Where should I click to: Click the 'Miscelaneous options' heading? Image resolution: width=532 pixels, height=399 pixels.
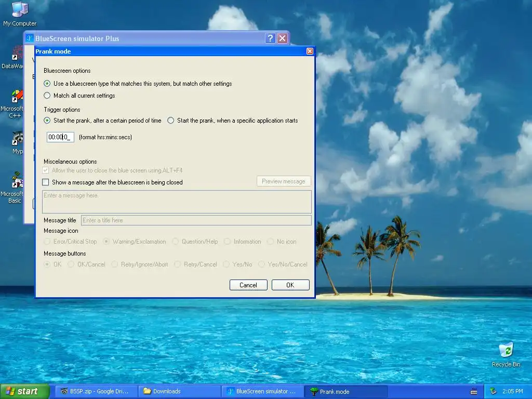coord(70,162)
